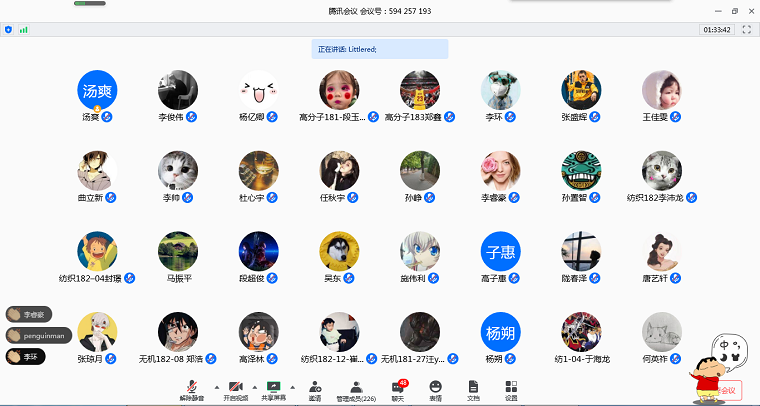Viewport: 760px width, 406px height.
Task: Click the meeting duration timer 01:33:42
Action: tap(716, 30)
